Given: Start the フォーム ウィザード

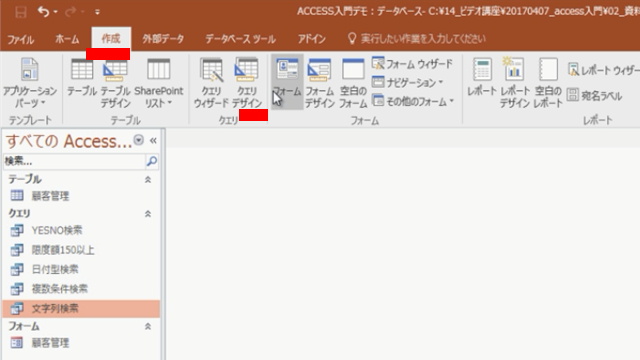Looking at the screenshot, I should click(x=412, y=64).
